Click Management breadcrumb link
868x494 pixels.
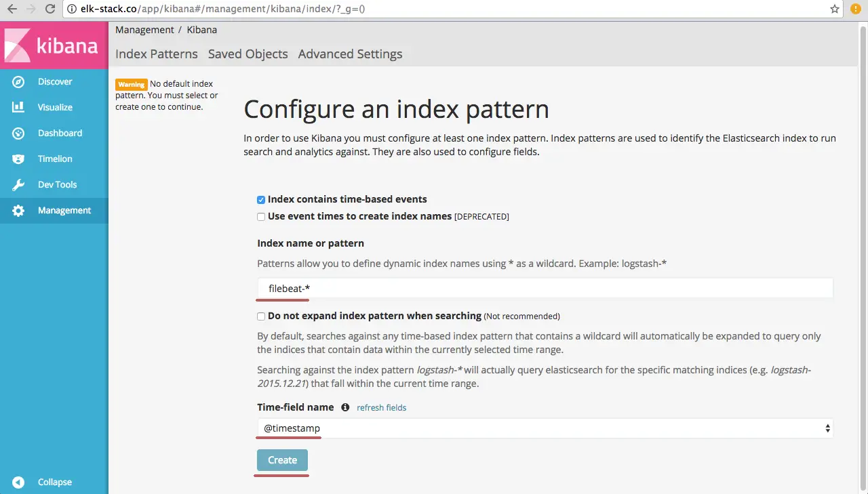pyautogui.click(x=144, y=30)
